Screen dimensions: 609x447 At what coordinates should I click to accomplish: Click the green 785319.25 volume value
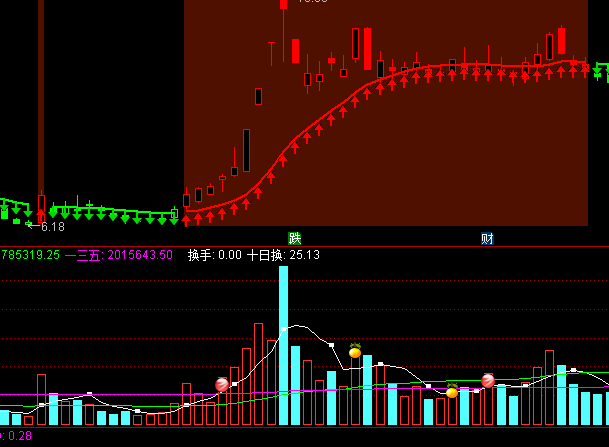[30, 255]
